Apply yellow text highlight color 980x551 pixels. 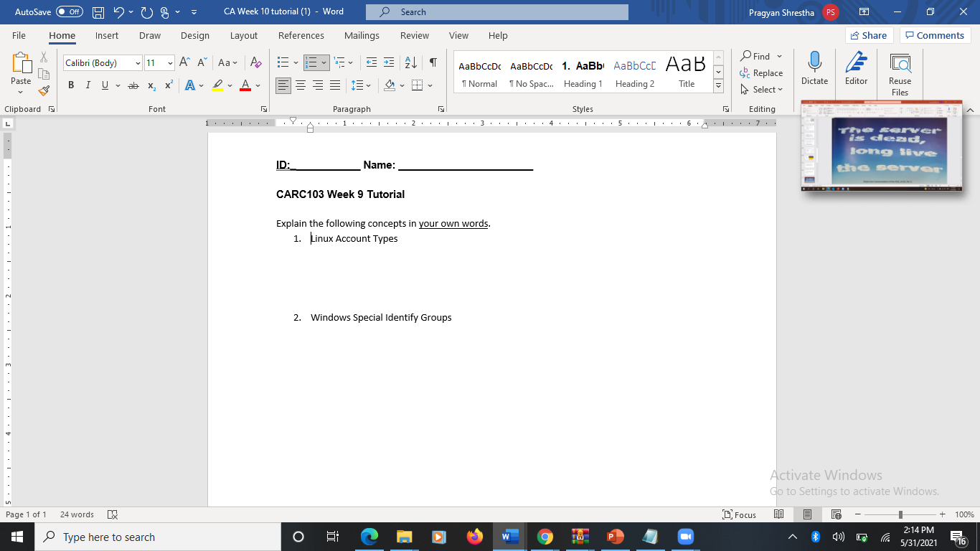pos(217,85)
